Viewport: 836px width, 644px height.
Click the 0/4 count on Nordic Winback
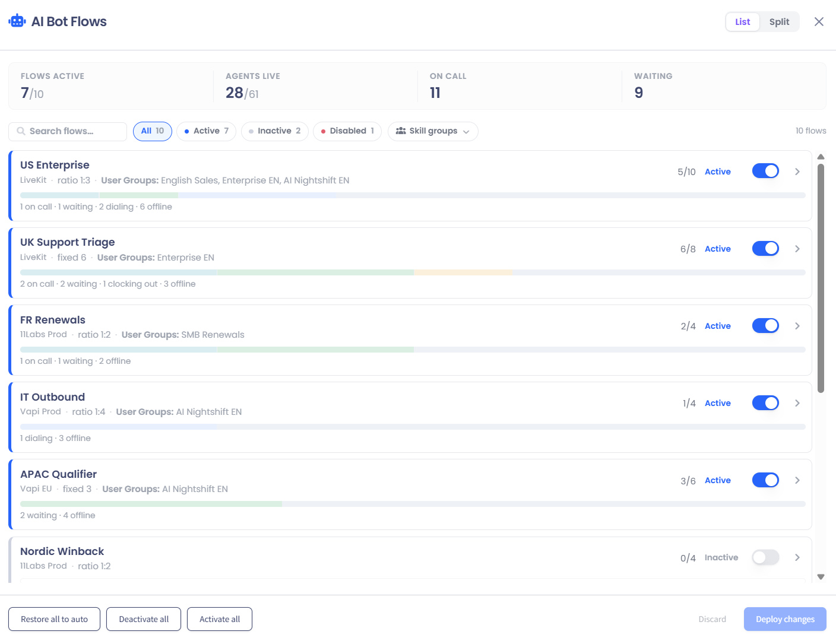tap(688, 558)
